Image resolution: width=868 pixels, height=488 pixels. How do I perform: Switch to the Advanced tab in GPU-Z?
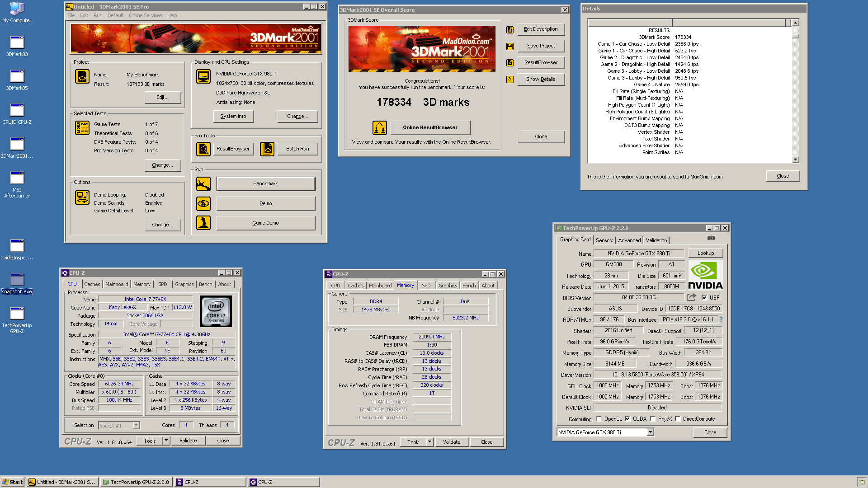tap(629, 240)
